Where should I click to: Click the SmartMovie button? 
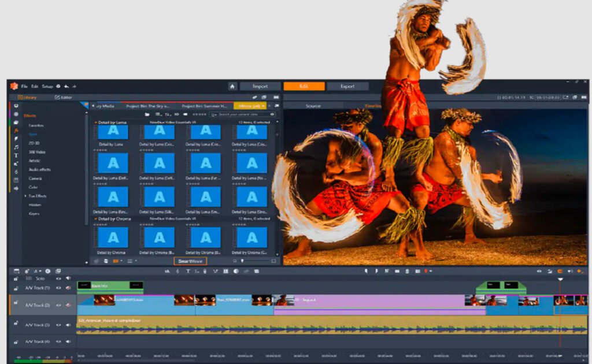(190, 261)
